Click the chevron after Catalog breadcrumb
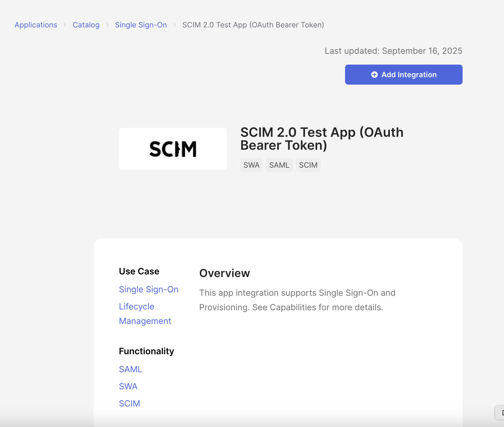The image size is (504, 427). 107,25
